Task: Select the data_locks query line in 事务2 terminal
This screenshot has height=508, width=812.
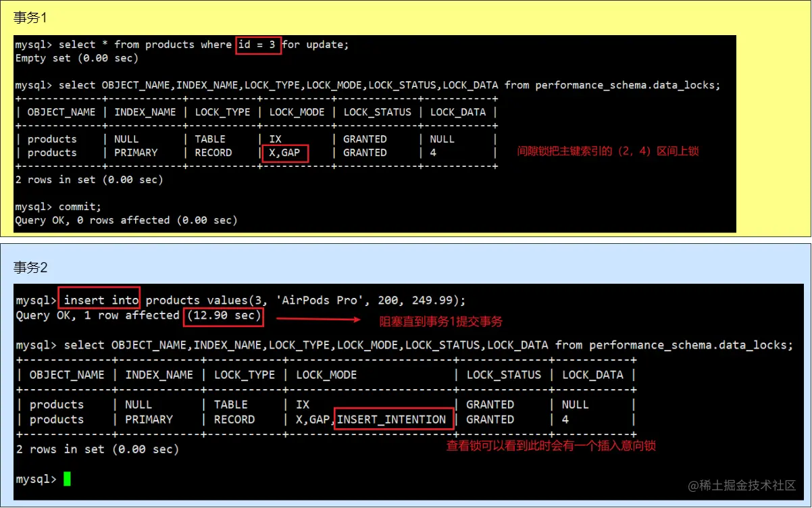Action: click(405, 345)
